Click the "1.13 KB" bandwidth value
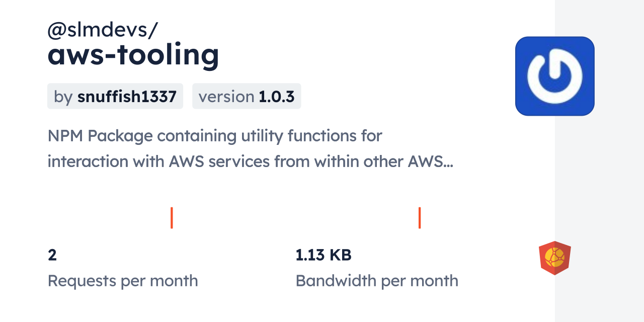644x322 pixels. click(323, 255)
